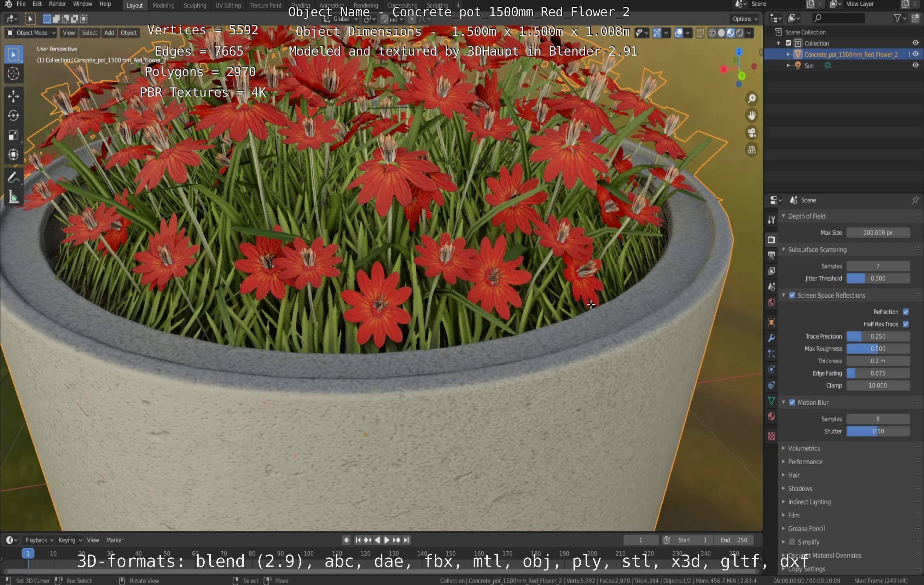
Task: Select wireframe viewport shading
Action: pyautogui.click(x=712, y=33)
